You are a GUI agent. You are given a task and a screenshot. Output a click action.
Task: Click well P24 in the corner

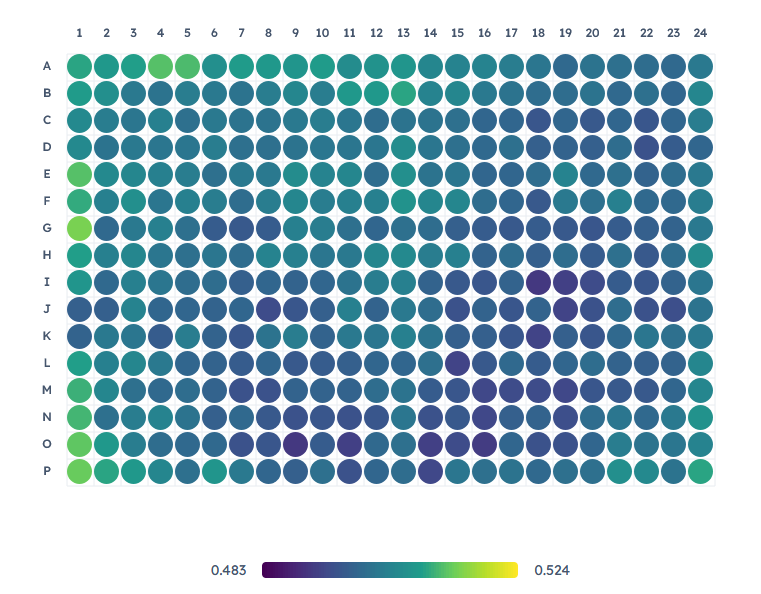coord(700,471)
